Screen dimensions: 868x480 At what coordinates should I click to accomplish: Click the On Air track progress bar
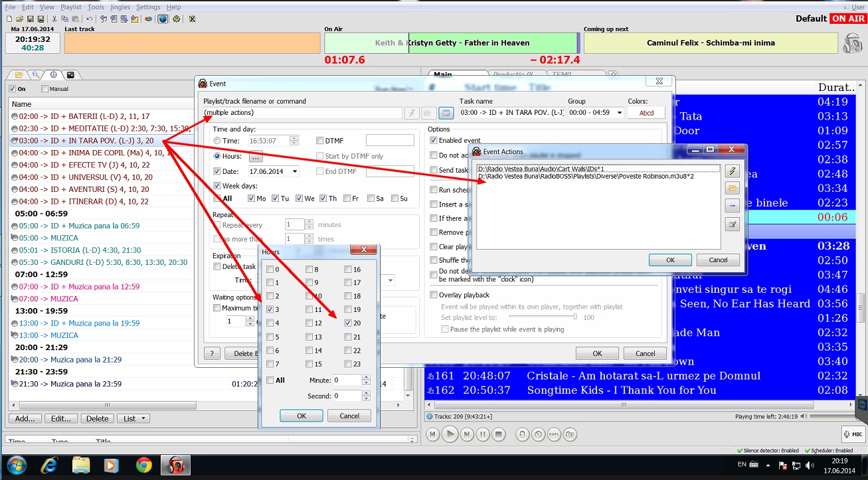(x=452, y=43)
